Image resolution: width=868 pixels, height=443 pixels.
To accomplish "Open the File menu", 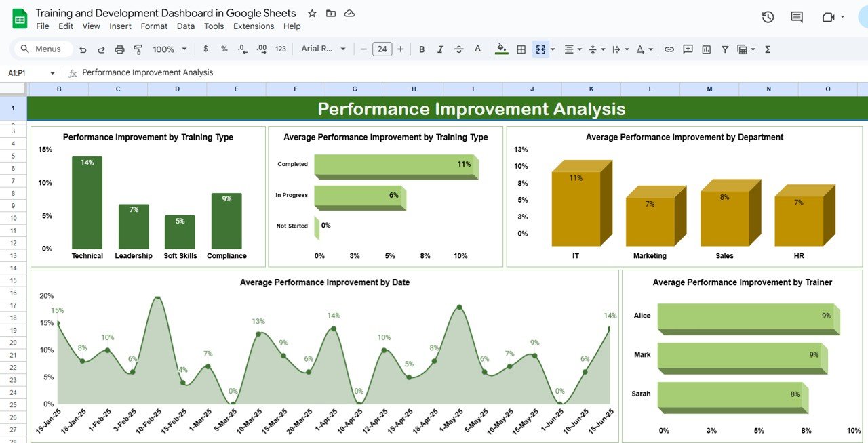I will (x=43, y=26).
